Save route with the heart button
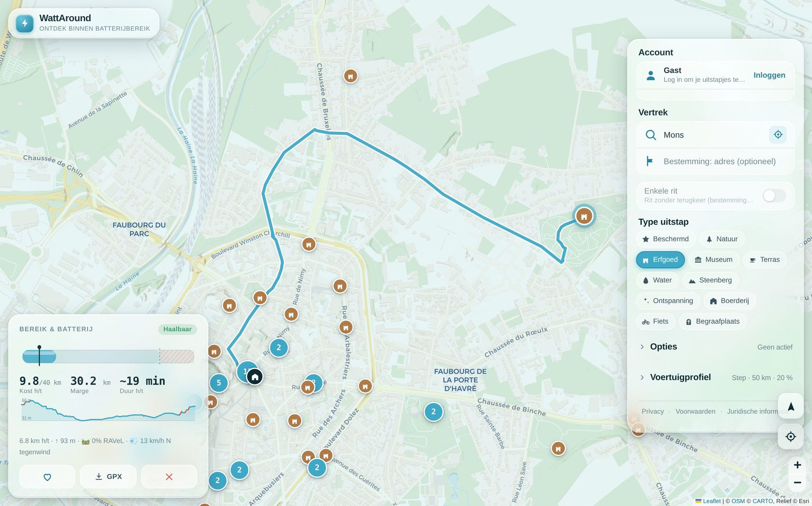Image resolution: width=812 pixels, height=506 pixels. click(x=47, y=477)
